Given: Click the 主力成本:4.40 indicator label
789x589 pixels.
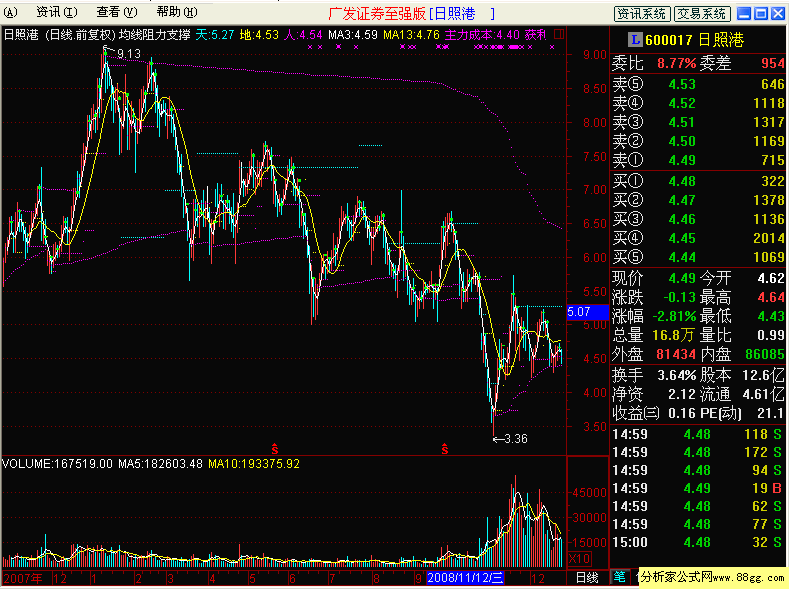Looking at the screenshot, I should click(x=482, y=35).
